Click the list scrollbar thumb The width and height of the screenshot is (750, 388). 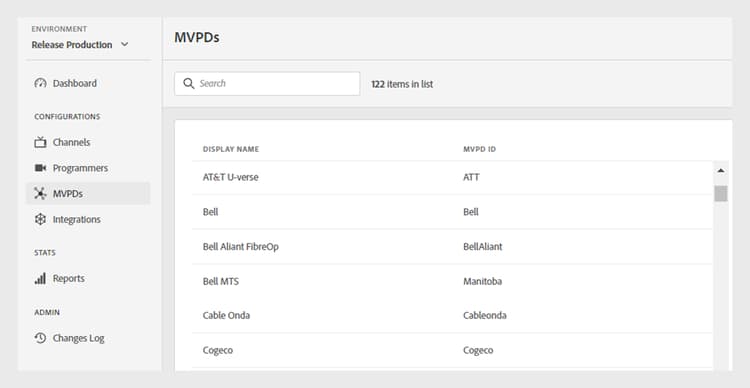point(721,194)
